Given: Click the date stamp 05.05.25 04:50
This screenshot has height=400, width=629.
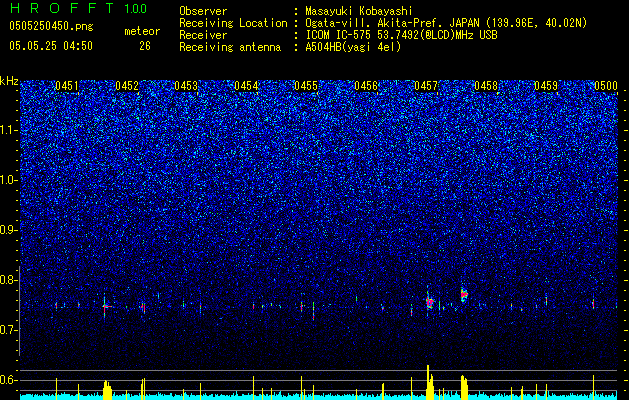Looking at the screenshot, I should 51,46.
